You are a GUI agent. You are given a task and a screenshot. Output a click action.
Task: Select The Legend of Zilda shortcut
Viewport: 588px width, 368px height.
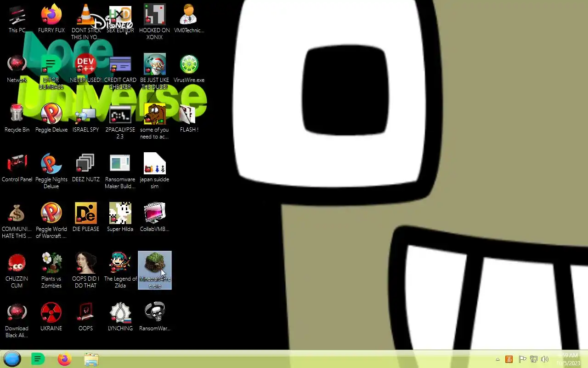pyautogui.click(x=120, y=270)
